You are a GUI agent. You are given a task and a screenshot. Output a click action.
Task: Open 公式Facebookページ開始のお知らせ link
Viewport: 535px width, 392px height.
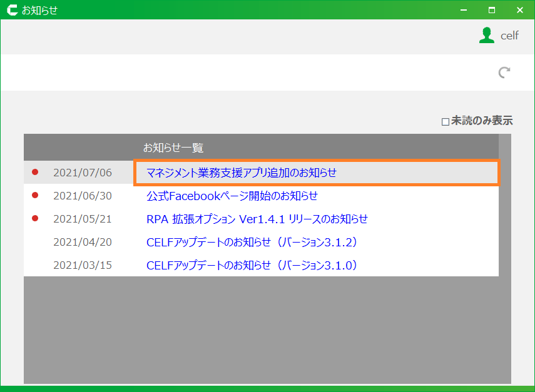tap(232, 196)
